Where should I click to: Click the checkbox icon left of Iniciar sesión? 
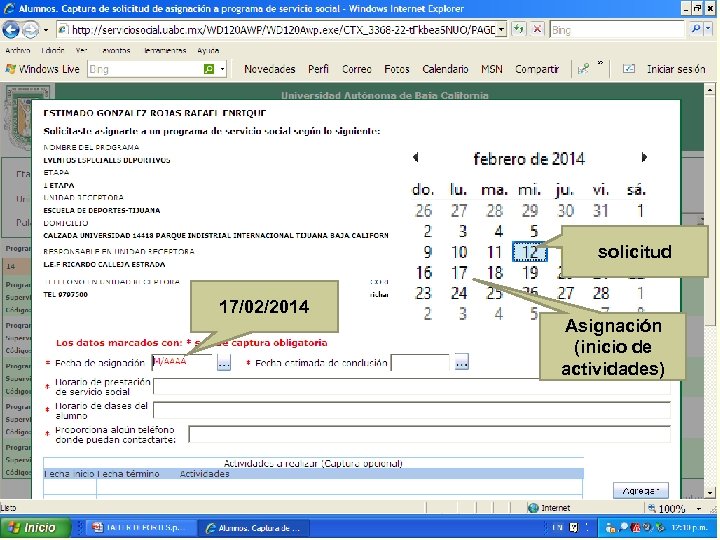[x=629, y=69]
